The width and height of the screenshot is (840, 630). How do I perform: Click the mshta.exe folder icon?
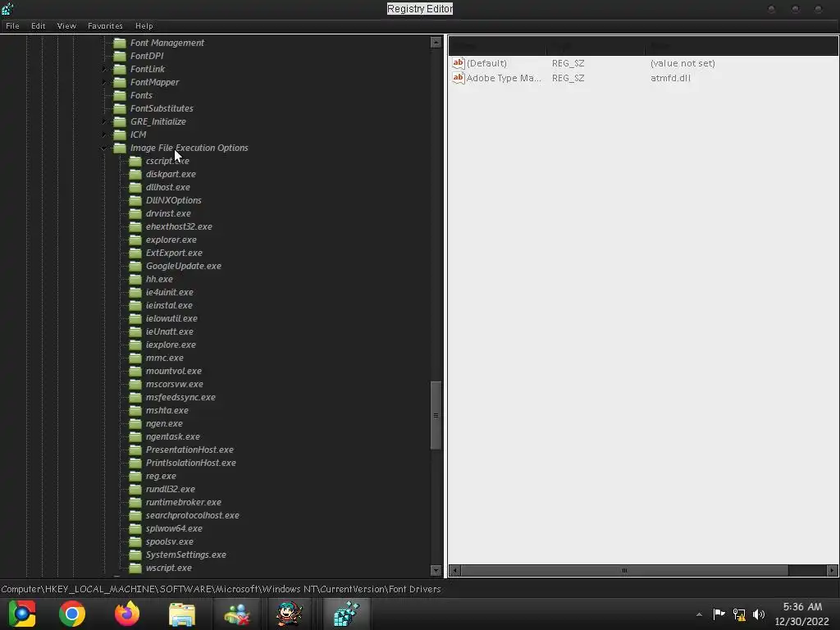(135, 410)
